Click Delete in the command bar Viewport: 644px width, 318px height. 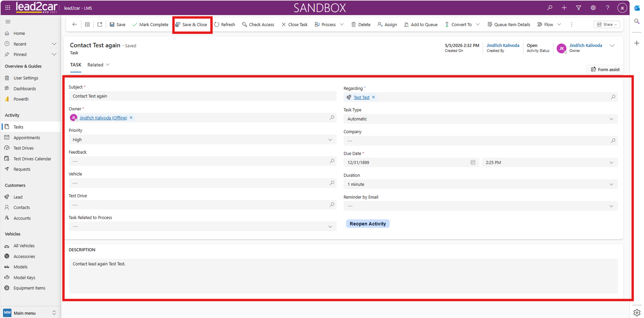361,25
